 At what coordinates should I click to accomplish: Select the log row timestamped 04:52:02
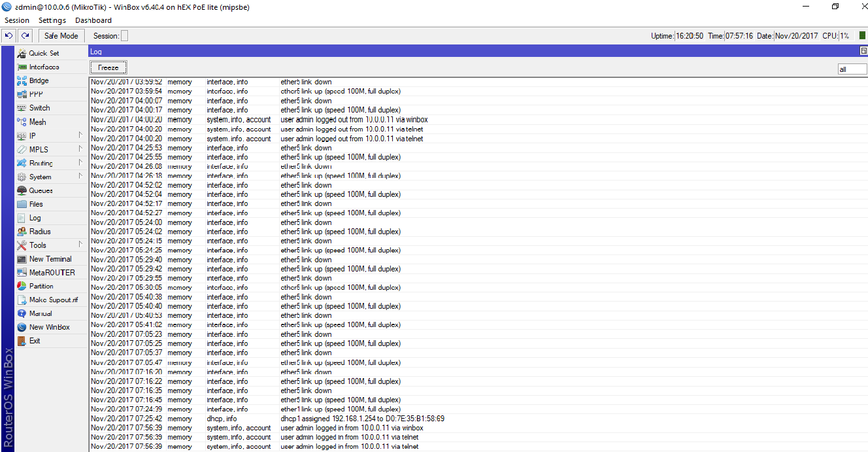pos(478,185)
